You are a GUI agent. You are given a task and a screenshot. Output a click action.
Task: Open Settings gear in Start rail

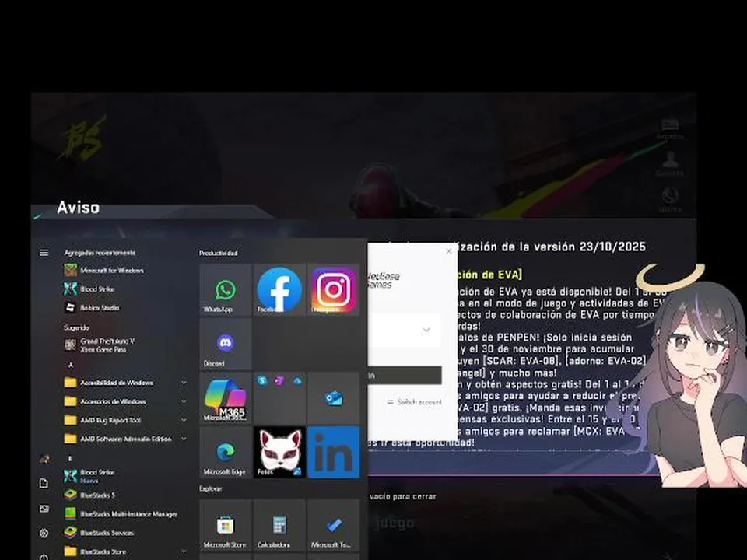click(x=44, y=534)
